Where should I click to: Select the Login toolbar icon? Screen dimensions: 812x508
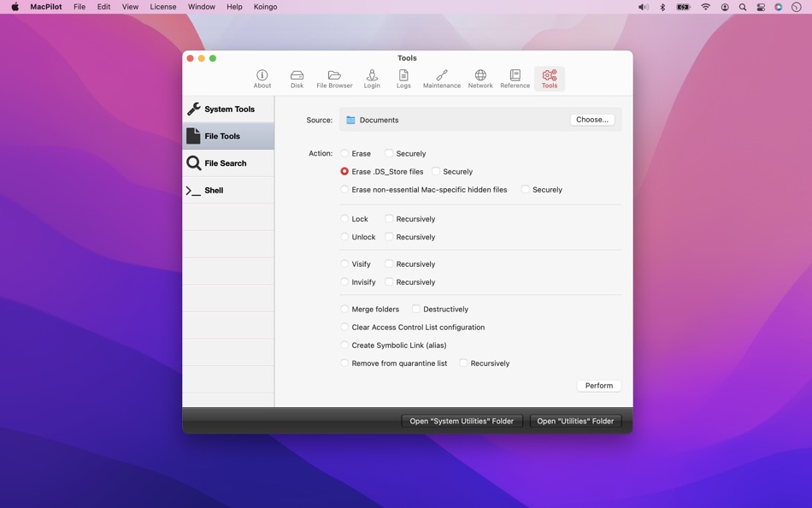point(372,79)
